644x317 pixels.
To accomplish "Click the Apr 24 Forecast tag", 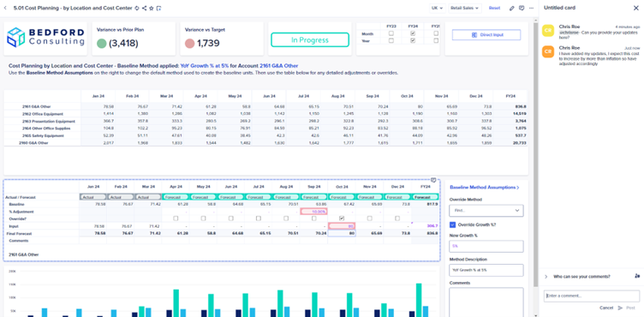I will pos(176,197).
